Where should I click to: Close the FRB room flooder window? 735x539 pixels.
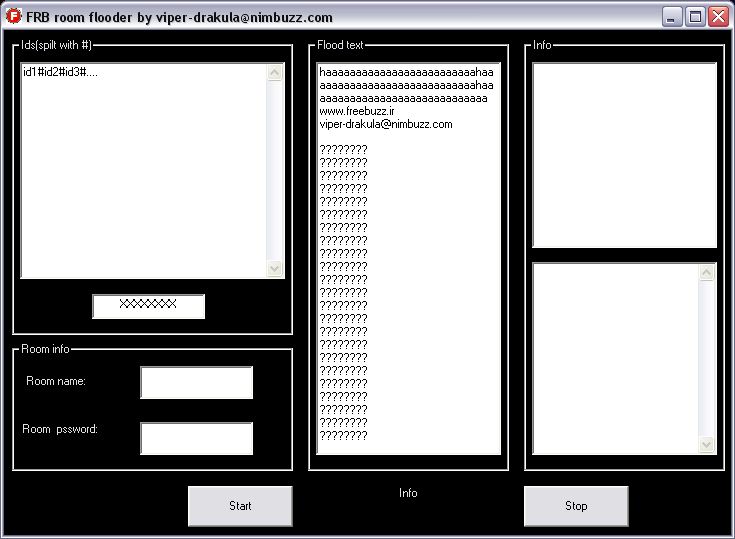click(719, 17)
